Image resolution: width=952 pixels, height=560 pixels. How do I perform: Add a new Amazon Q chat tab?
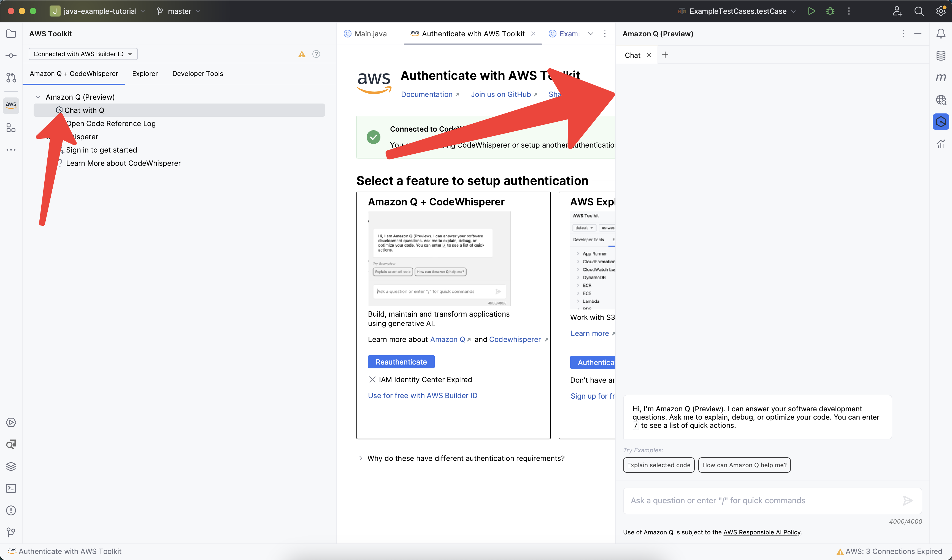665,55
